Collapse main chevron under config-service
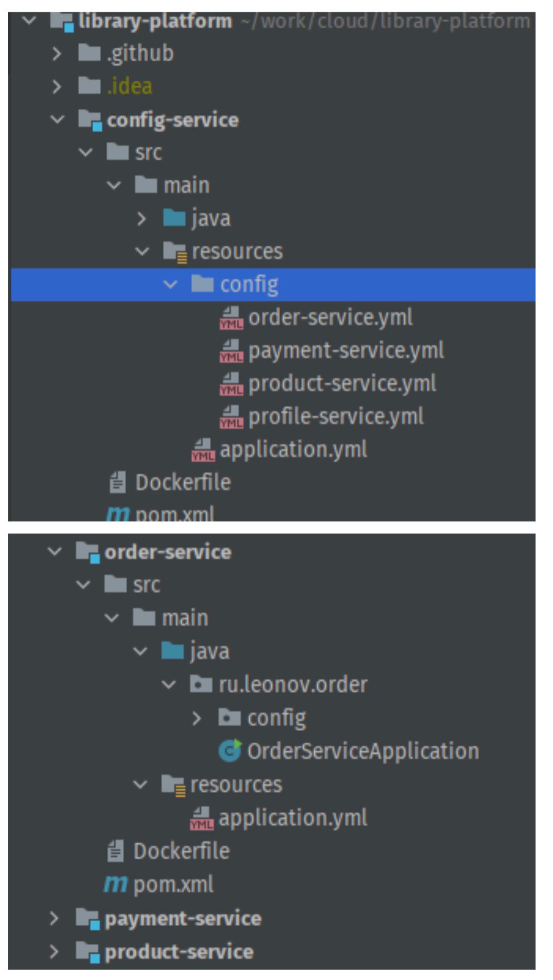Image resolution: width=553 pixels, height=980 pixels. (114, 186)
